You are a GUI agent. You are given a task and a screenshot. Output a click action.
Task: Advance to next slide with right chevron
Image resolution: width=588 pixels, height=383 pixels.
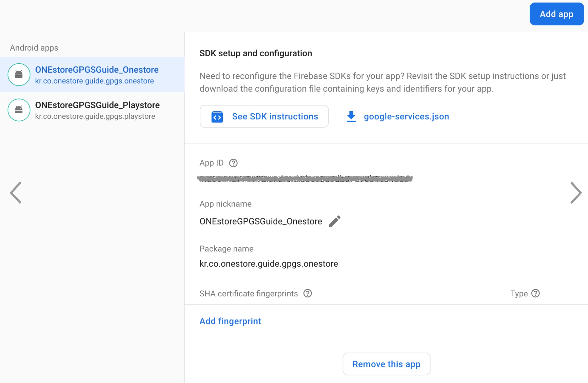pos(576,193)
